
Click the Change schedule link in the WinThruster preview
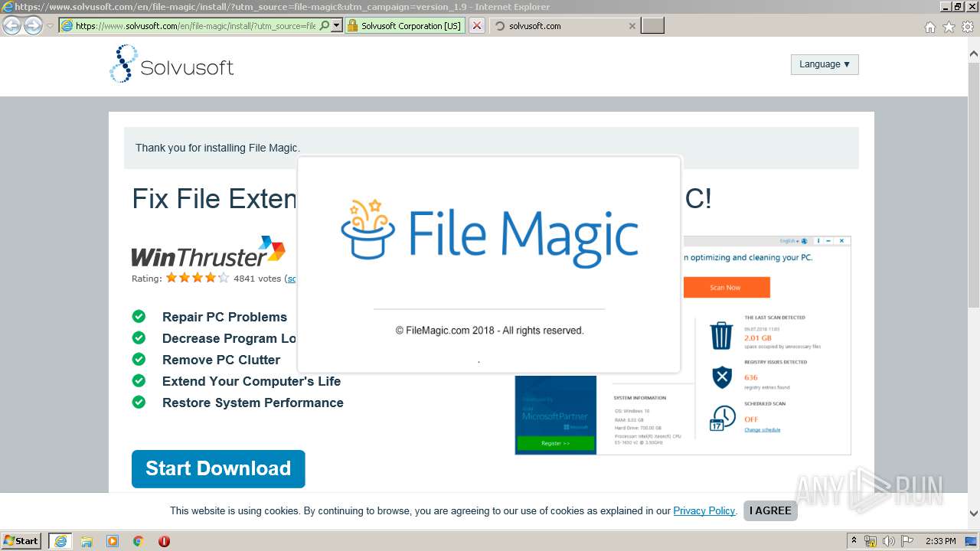pyautogui.click(x=763, y=430)
